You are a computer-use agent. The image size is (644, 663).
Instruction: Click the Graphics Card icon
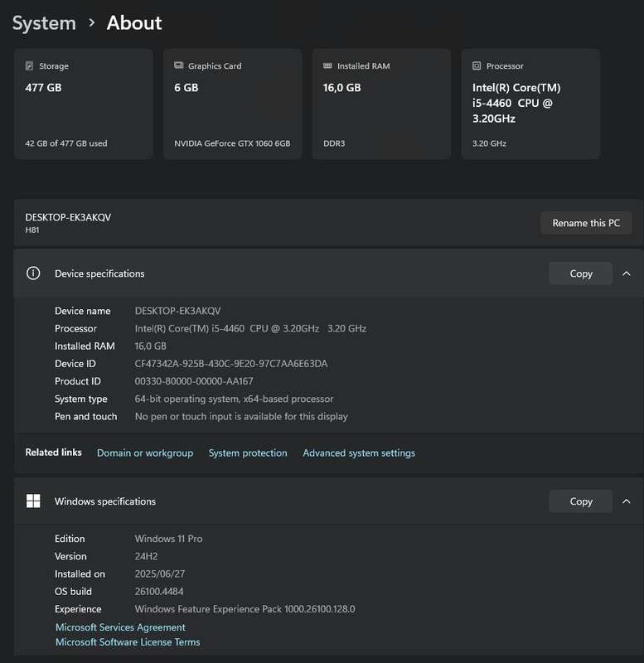click(178, 65)
